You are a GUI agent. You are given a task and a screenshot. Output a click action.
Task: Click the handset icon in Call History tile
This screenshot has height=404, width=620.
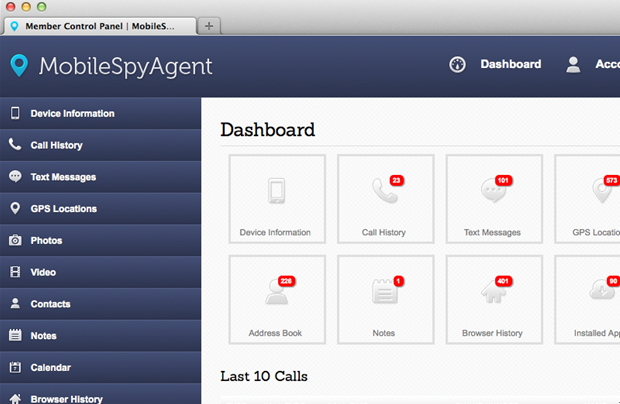tap(384, 191)
